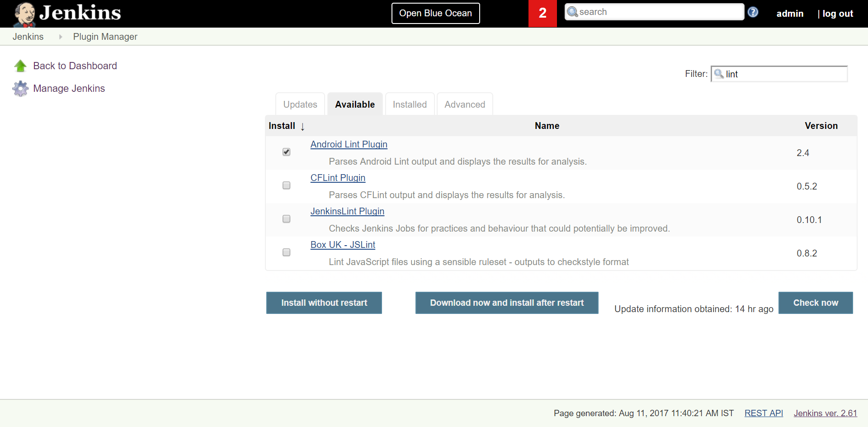Click the Manage Jenkins link
This screenshot has height=427, width=868.
(69, 89)
